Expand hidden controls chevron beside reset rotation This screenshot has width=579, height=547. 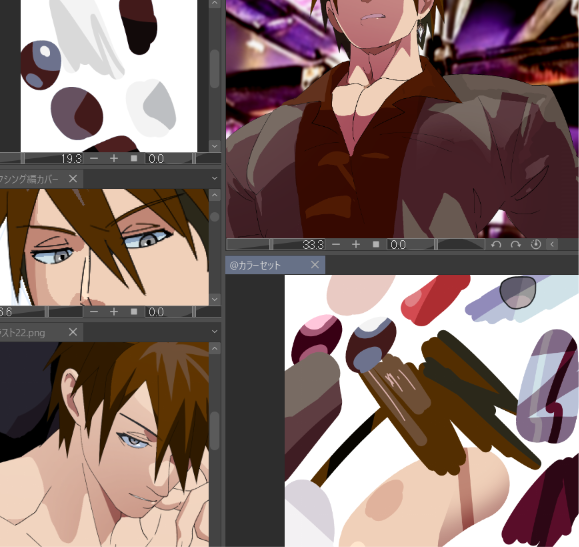pyautogui.click(x=552, y=245)
